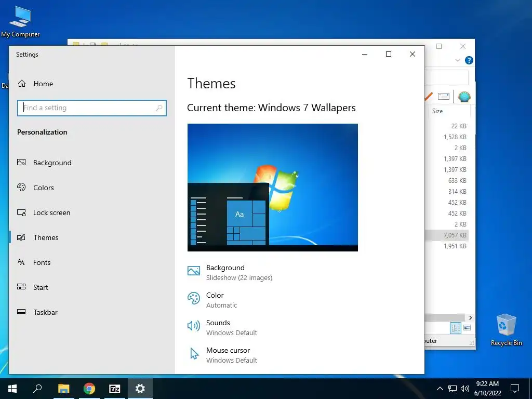Viewport: 532px width, 399px height.
Task: Expand the ribbon chevron in File Explorer
Action: pos(457,60)
